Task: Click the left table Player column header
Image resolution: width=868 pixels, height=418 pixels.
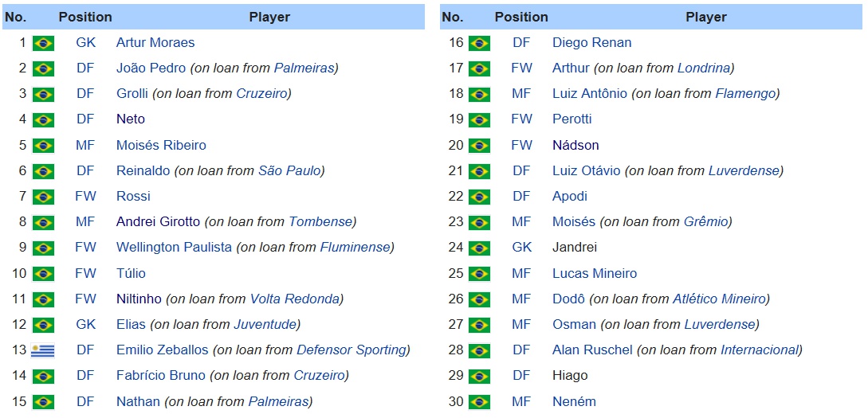Action: click(x=269, y=18)
